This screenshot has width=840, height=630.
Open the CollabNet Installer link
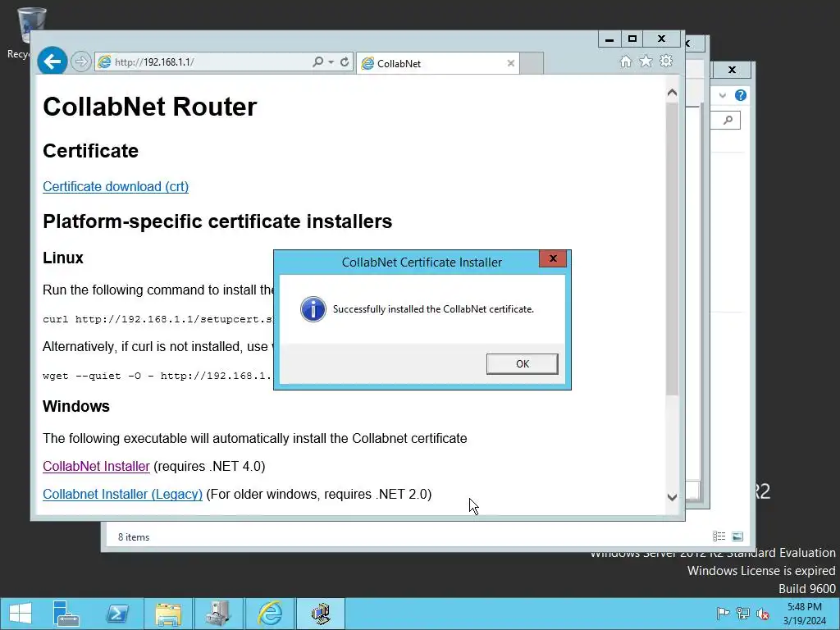point(97,466)
